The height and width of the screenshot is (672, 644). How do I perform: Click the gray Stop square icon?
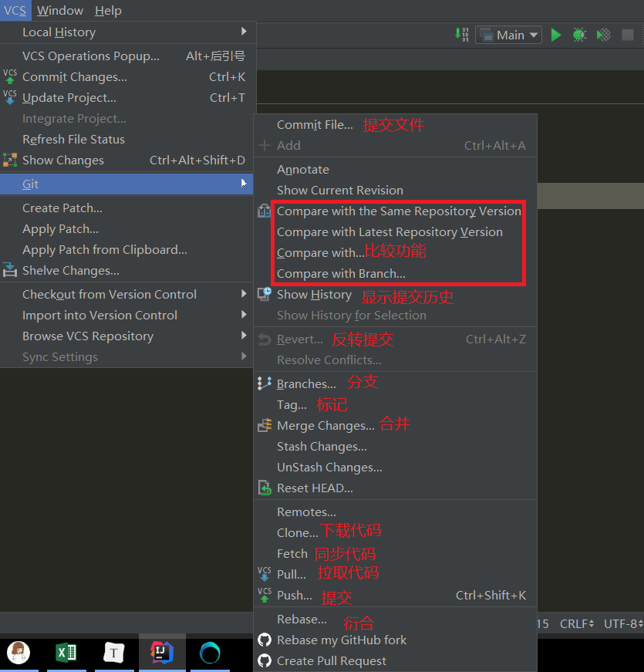[628, 35]
